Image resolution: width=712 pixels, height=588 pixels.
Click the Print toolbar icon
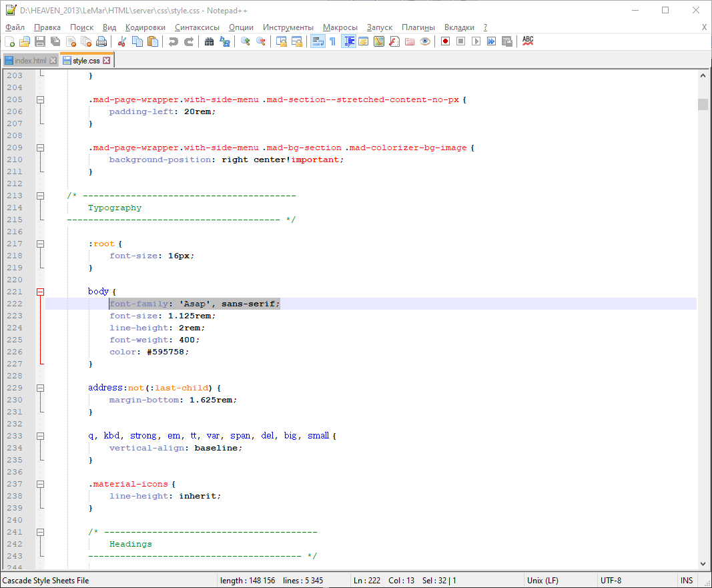click(x=101, y=41)
